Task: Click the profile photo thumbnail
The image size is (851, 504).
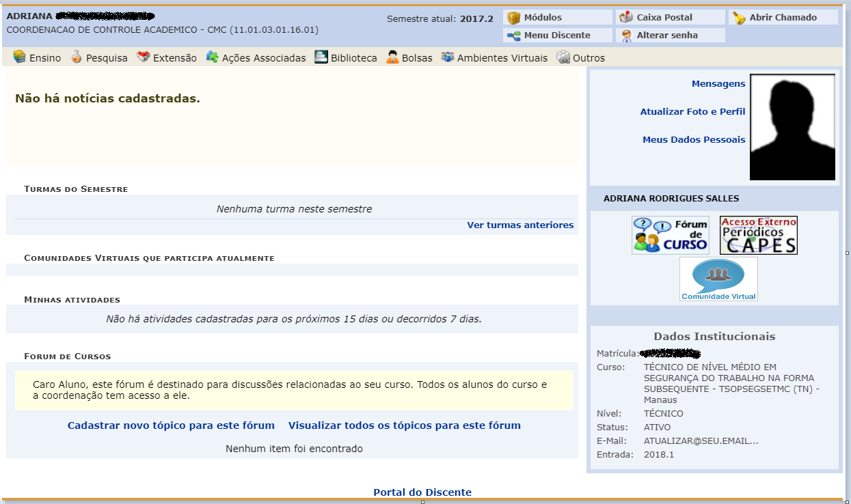Action: [792, 127]
